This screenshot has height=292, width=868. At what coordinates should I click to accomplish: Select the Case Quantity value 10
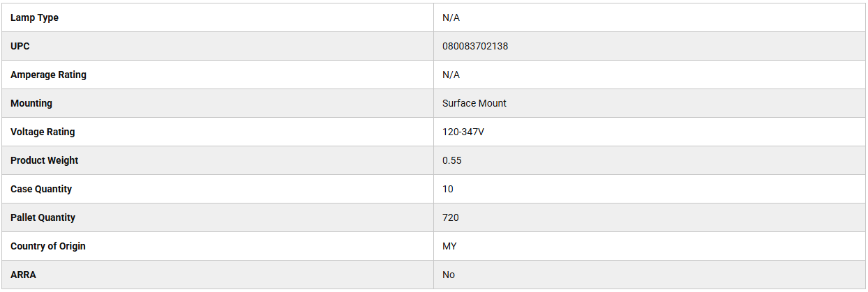(448, 189)
